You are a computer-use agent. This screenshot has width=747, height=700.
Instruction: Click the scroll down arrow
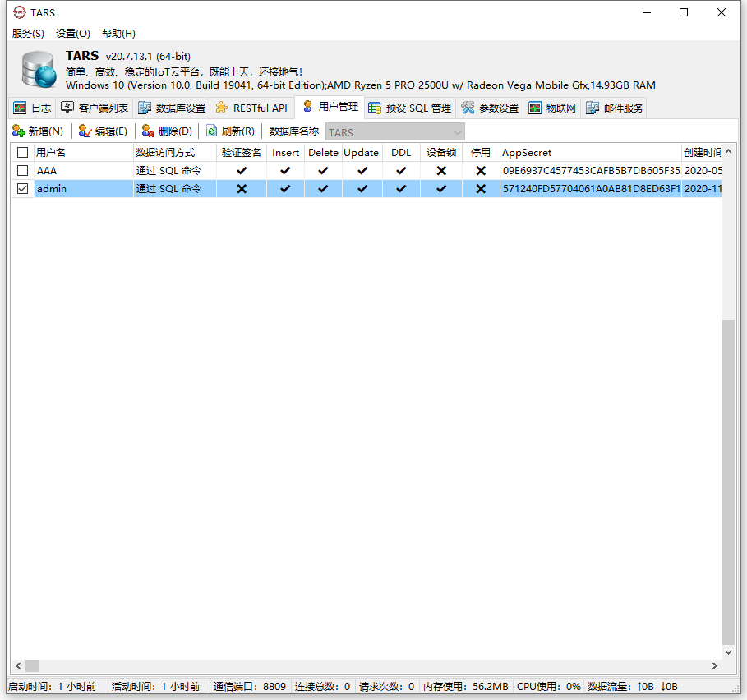[728, 652]
